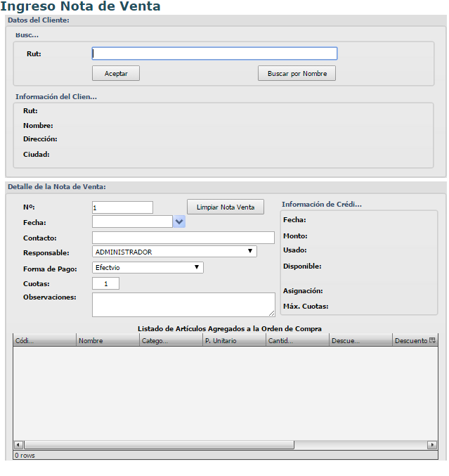Click into the Fecha text field
449x476 pixels.
pyautogui.click(x=132, y=221)
